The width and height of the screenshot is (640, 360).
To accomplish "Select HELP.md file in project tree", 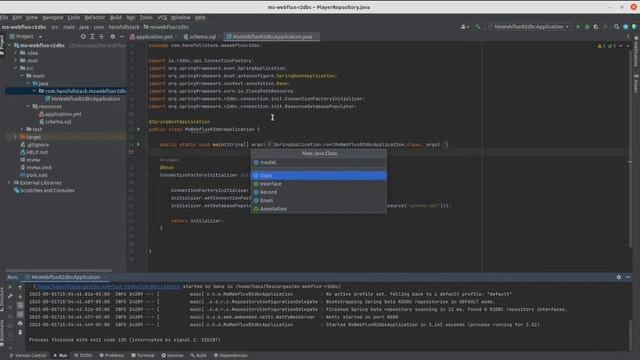I will (x=34, y=152).
